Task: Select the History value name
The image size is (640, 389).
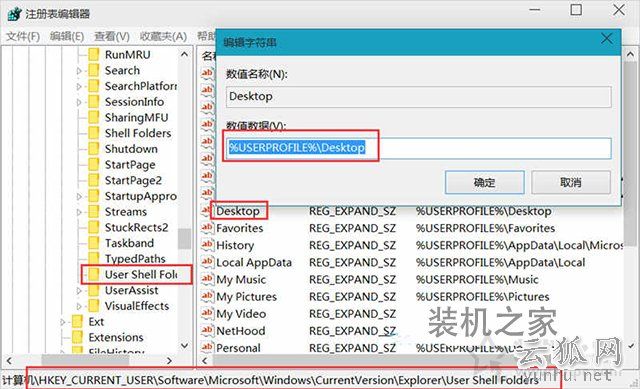Action: (235, 245)
